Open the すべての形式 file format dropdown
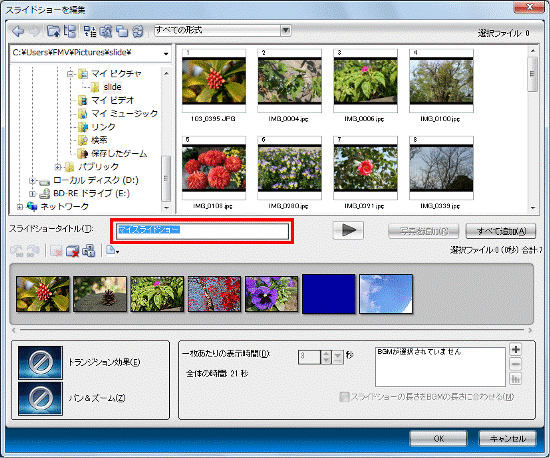This screenshot has width=550, height=458. [x=286, y=31]
